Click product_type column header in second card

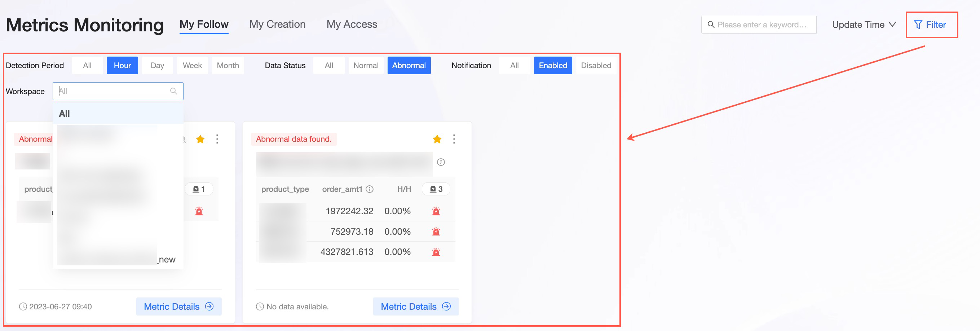click(285, 189)
